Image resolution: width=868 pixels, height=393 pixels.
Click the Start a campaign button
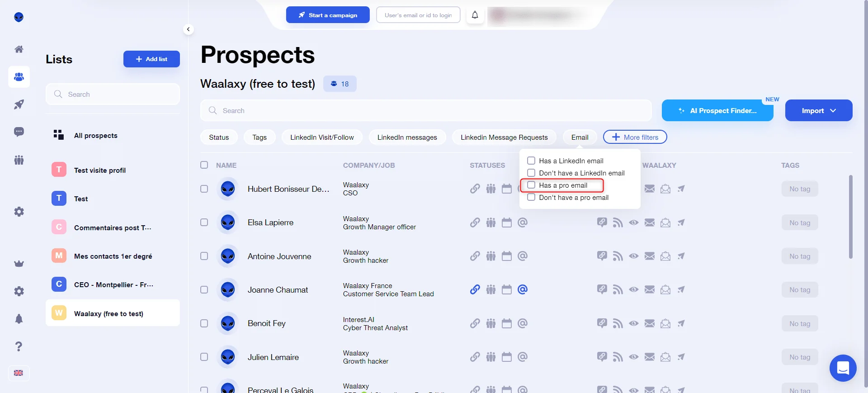pos(328,15)
